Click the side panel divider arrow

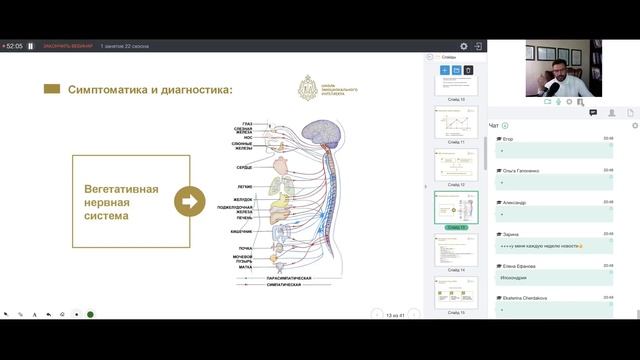click(x=426, y=187)
